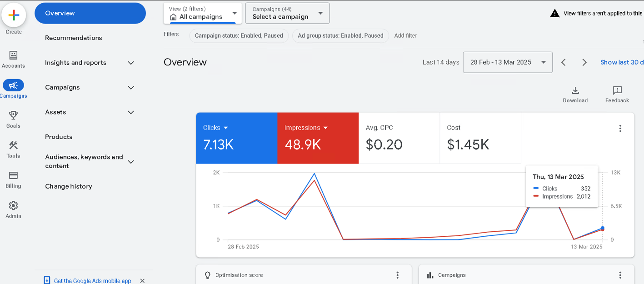The height and width of the screenshot is (284, 644).
Task: Go to next date range arrow
Action: [x=584, y=62]
